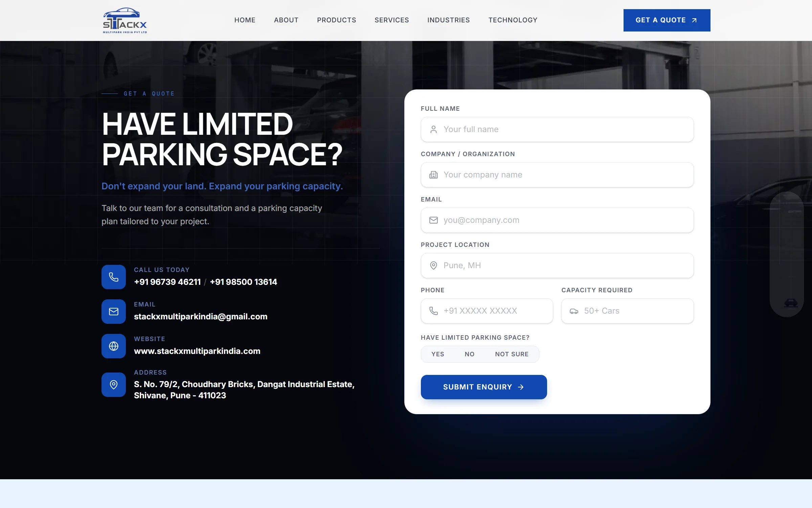Navigate to the Industries page
Image resolution: width=812 pixels, height=508 pixels.
click(x=449, y=20)
